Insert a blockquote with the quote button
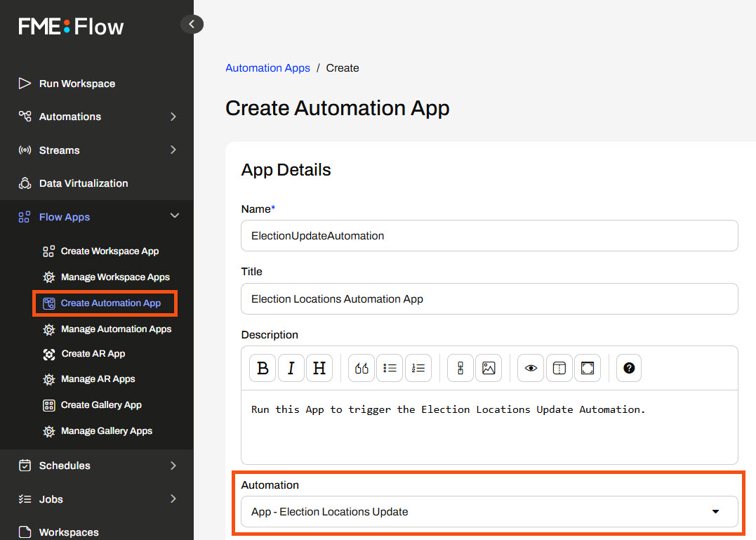This screenshot has width=756, height=540. click(361, 369)
